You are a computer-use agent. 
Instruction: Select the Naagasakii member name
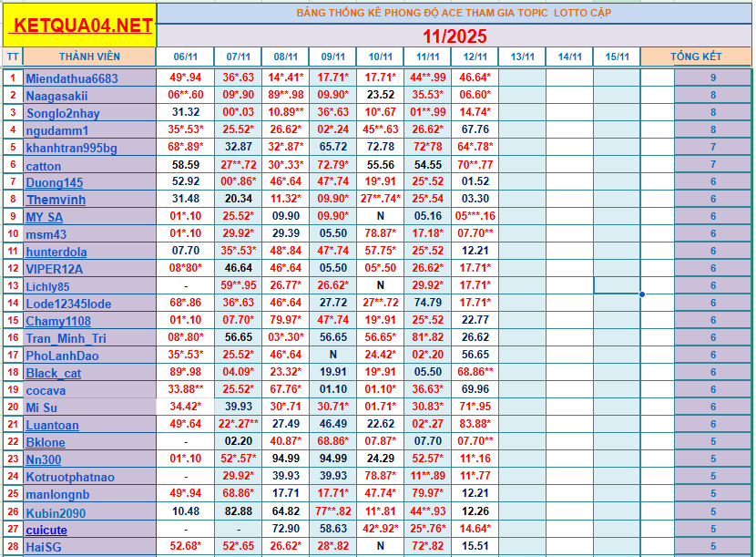56,96
